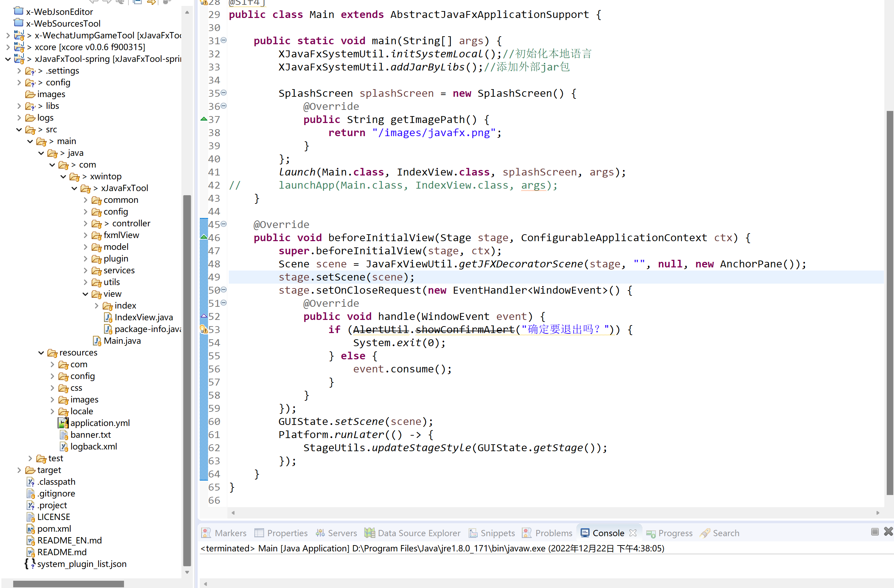894x588 pixels.
Task: Click the x-WebJsonEditor project icon
Action: [x=19, y=11]
